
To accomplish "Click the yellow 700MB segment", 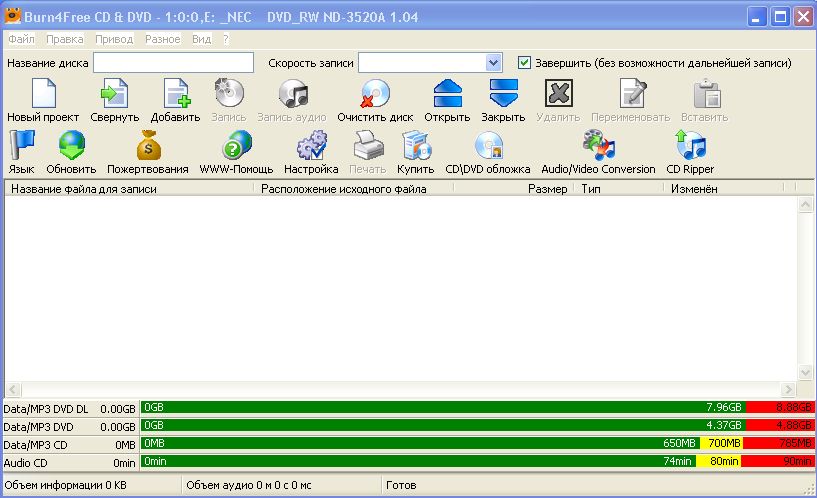I will tap(722, 443).
